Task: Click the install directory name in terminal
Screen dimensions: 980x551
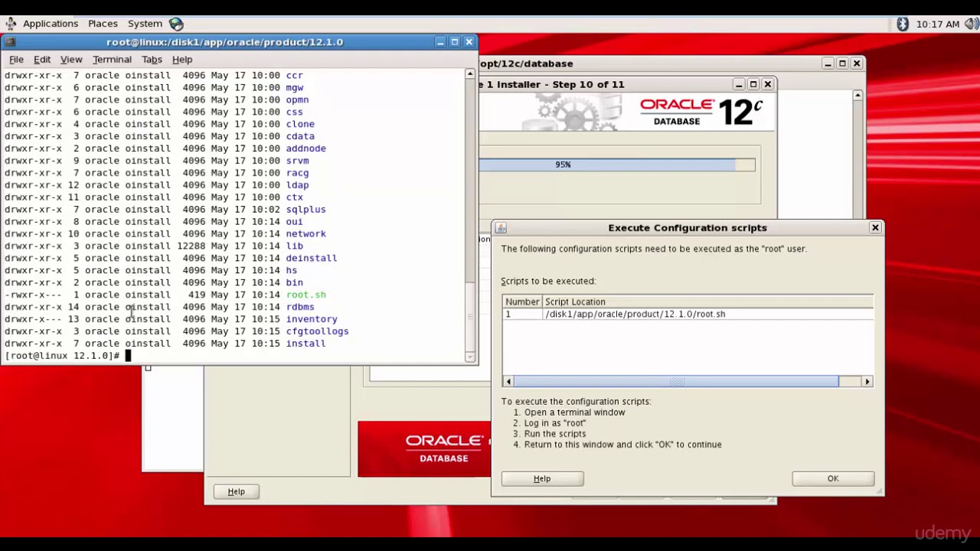Action: coord(305,344)
